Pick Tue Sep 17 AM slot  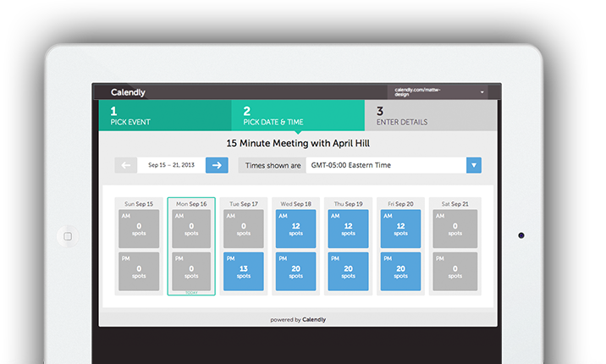pyautogui.click(x=244, y=229)
